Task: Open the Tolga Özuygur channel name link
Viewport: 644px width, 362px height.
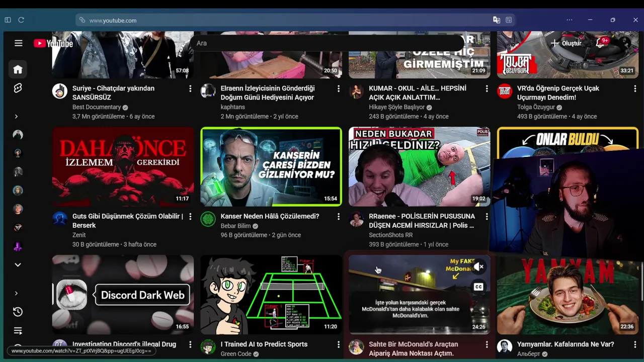Action: 536,107
